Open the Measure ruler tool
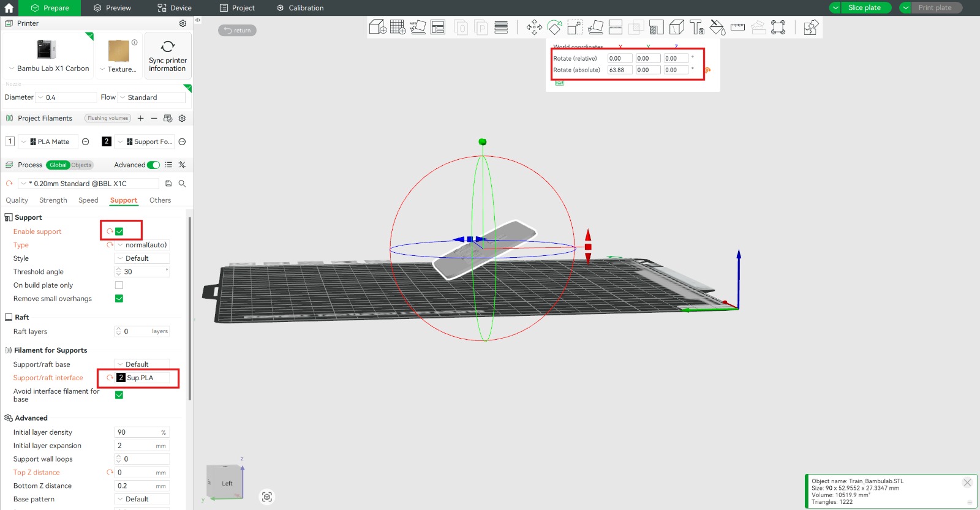This screenshot has height=510, width=980. coord(737,28)
